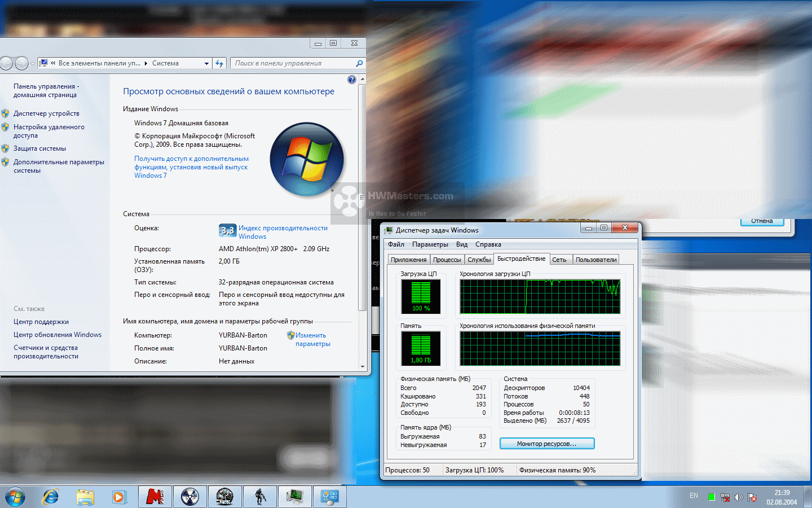Open Центр обновления Windows link
The image size is (812, 508).
(x=58, y=335)
